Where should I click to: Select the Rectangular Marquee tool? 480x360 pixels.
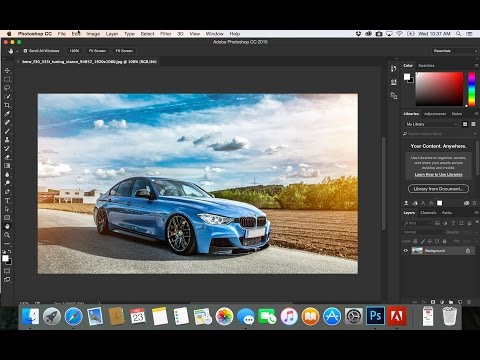click(7, 79)
